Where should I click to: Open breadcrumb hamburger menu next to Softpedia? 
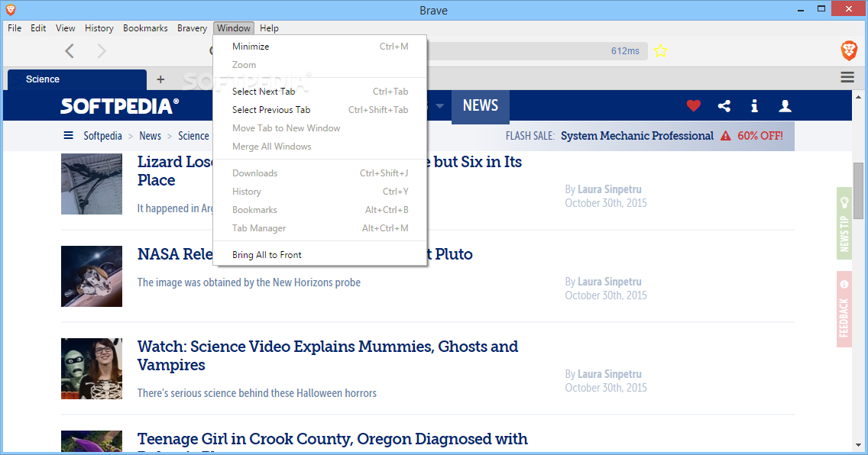[69, 135]
